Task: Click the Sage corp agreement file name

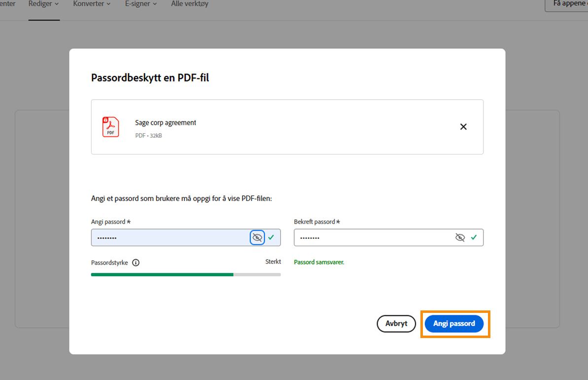Action: 166,122
